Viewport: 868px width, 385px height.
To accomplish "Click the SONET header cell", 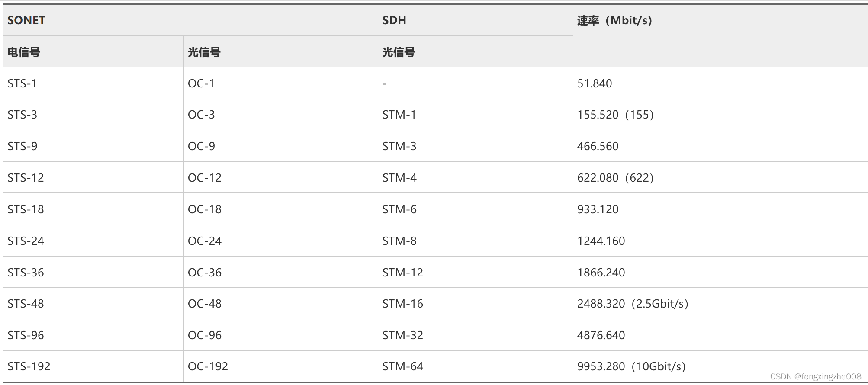I will [26, 20].
